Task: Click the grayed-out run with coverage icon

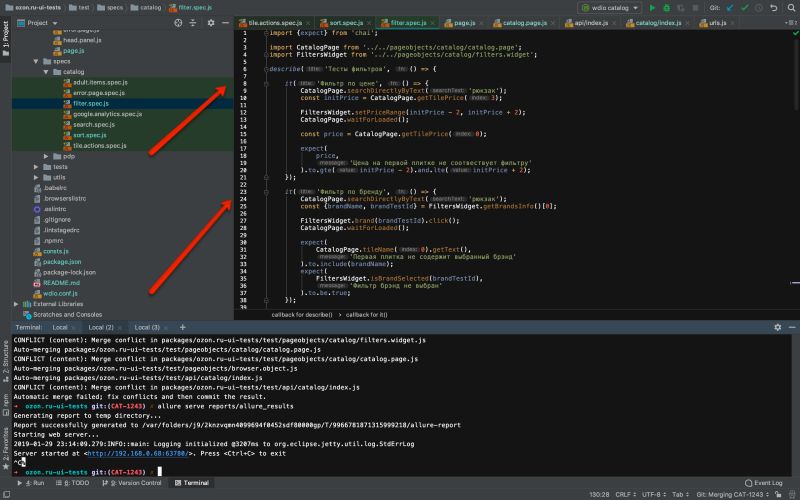Action: coord(681,8)
